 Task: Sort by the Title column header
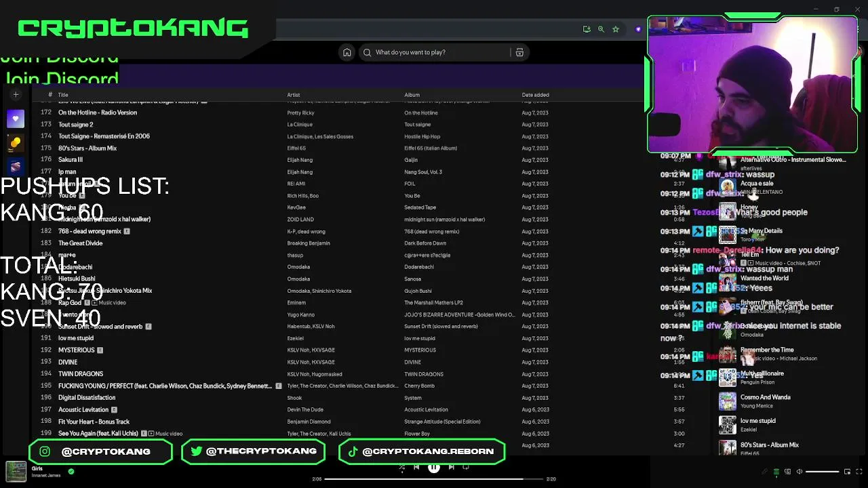point(63,95)
